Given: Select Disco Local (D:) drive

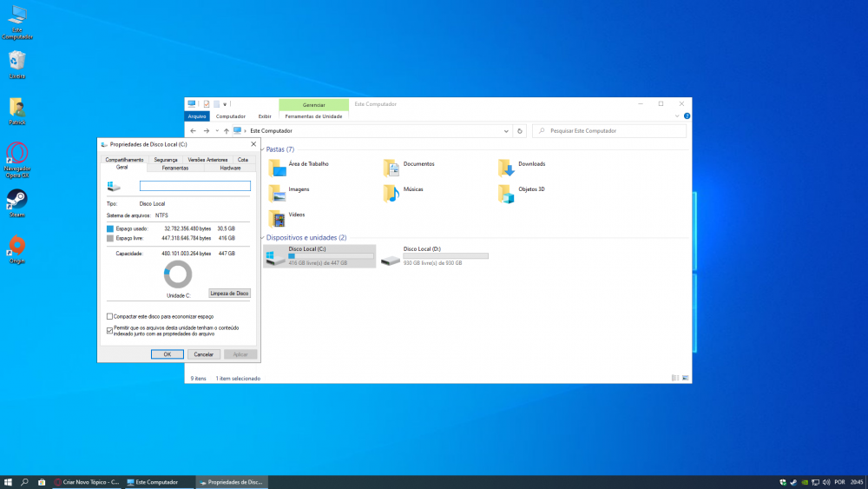Looking at the screenshot, I should pyautogui.click(x=434, y=255).
